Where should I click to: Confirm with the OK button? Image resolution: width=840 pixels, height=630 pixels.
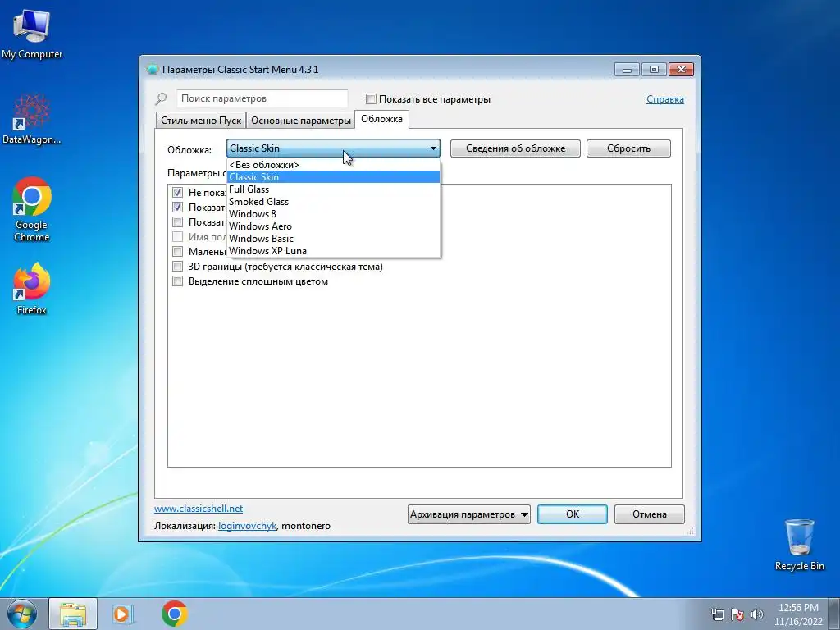572,514
